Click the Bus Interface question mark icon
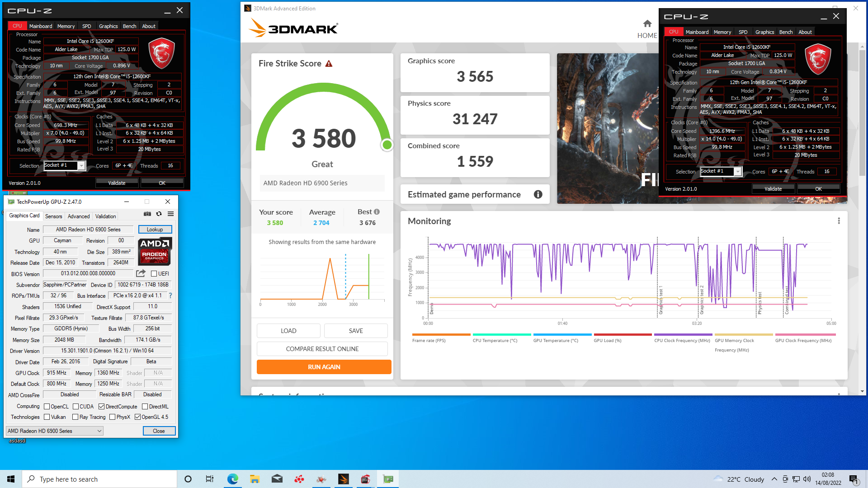The image size is (868, 488). [x=170, y=296]
